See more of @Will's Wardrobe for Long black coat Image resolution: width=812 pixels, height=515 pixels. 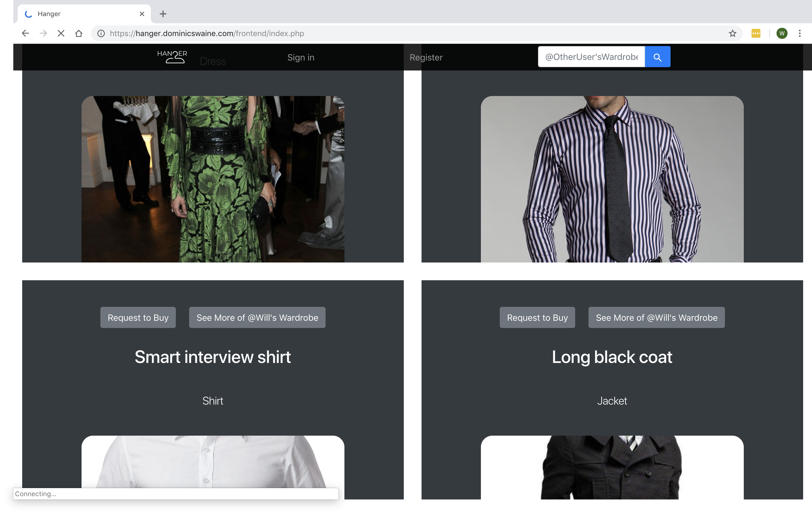(x=656, y=317)
